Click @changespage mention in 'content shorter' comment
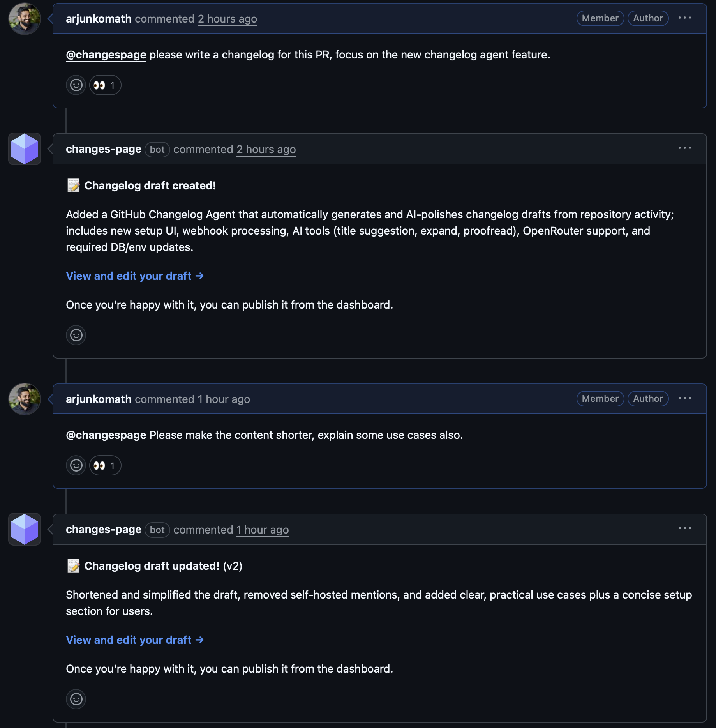The height and width of the screenshot is (728, 716). [106, 435]
